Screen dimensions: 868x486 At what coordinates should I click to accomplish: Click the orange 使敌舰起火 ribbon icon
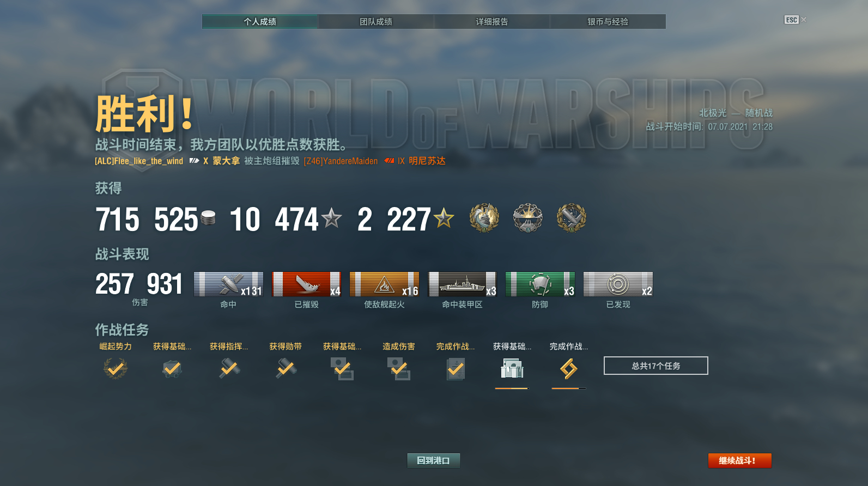[x=385, y=284]
